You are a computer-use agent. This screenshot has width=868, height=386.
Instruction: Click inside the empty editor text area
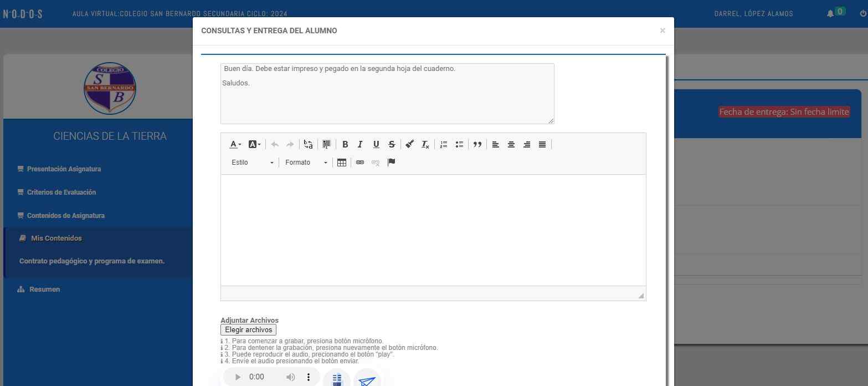click(433, 230)
